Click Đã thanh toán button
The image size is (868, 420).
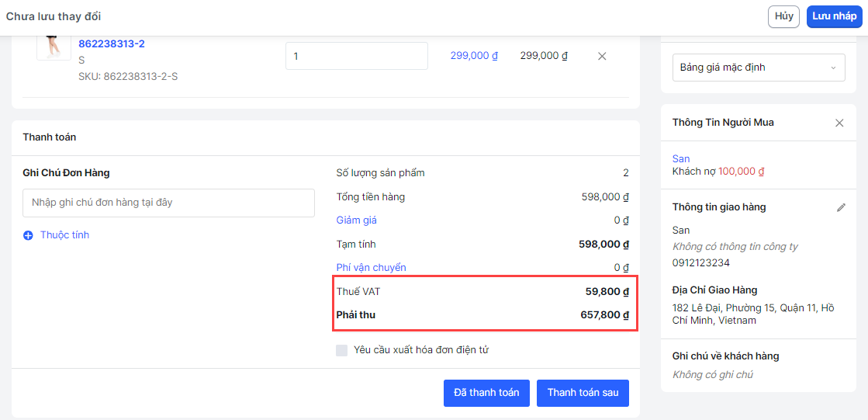pyautogui.click(x=486, y=393)
